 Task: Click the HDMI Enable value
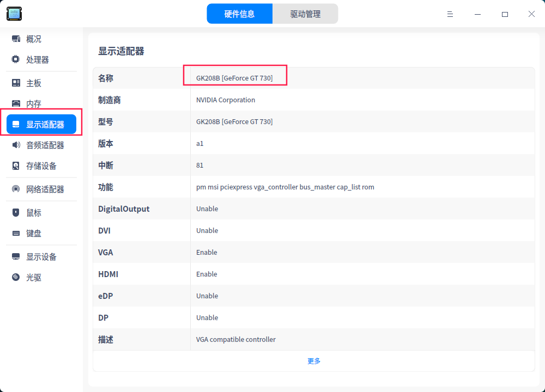point(207,274)
